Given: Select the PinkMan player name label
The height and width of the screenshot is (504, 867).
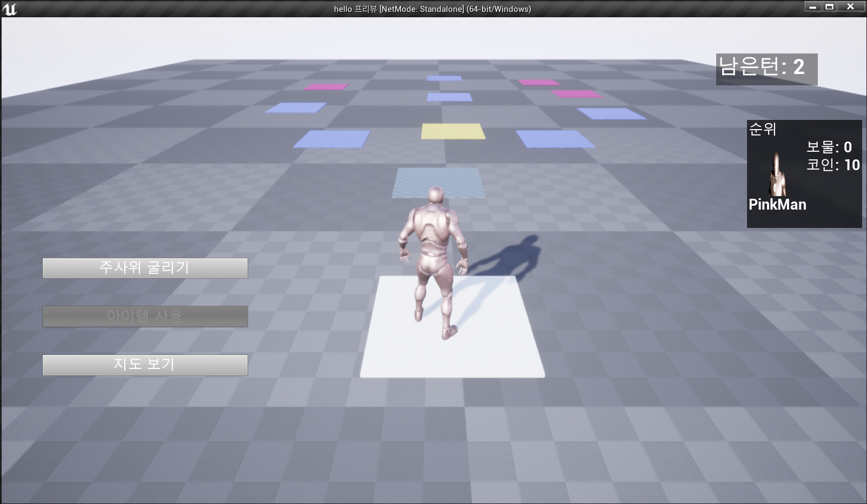Looking at the screenshot, I should [x=777, y=205].
